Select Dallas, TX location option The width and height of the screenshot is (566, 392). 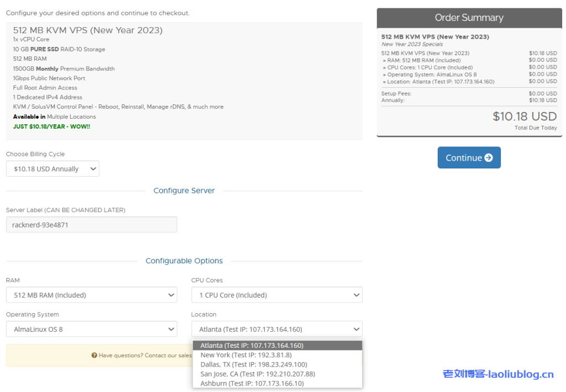[x=253, y=364]
